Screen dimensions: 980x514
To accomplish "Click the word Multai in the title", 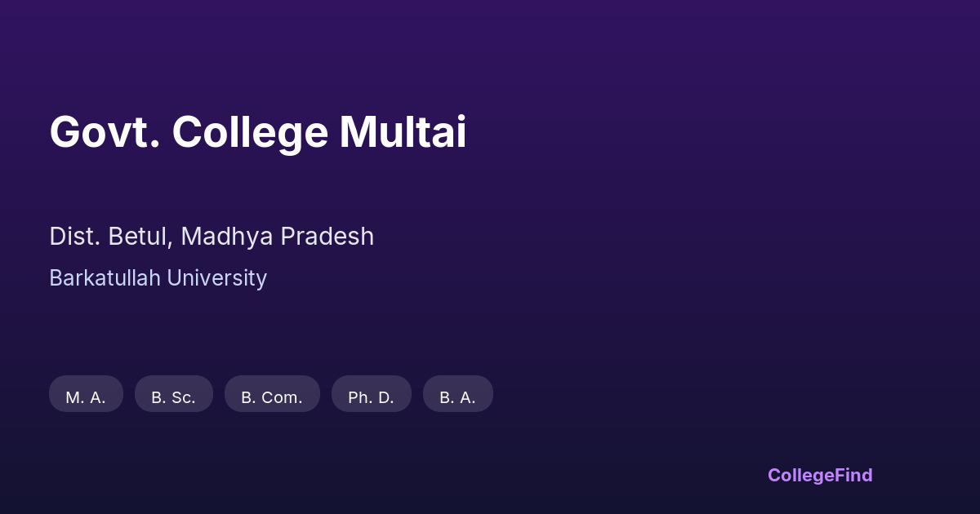I will pyautogui.click(x=403, y=132).
